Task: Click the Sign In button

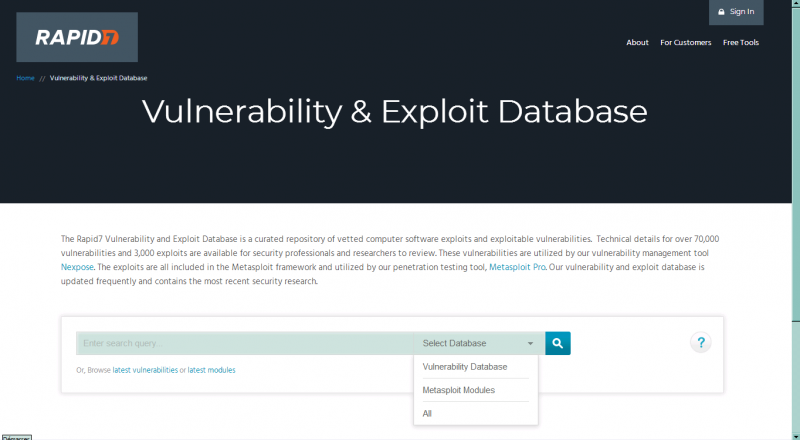Action: [736, 12]
